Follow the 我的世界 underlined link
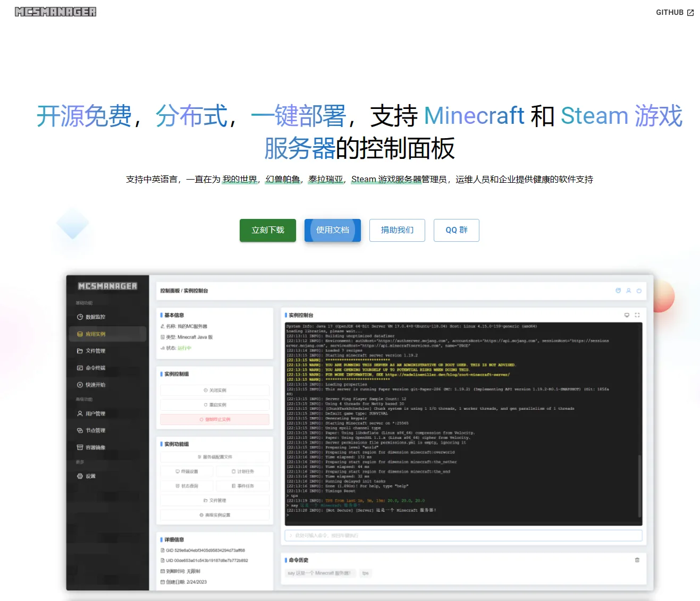 click(240, 180)
